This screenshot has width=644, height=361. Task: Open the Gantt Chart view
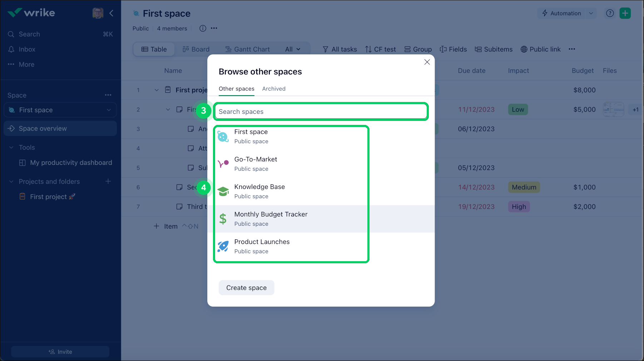(247, 49)
